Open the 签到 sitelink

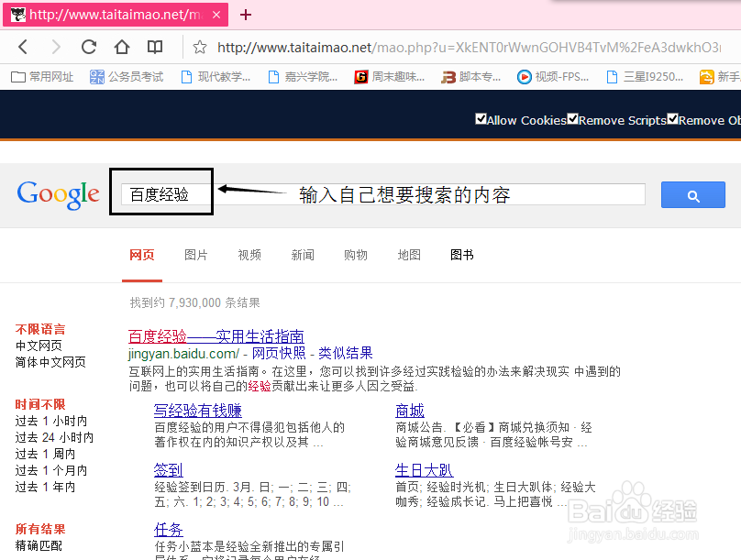168,470
